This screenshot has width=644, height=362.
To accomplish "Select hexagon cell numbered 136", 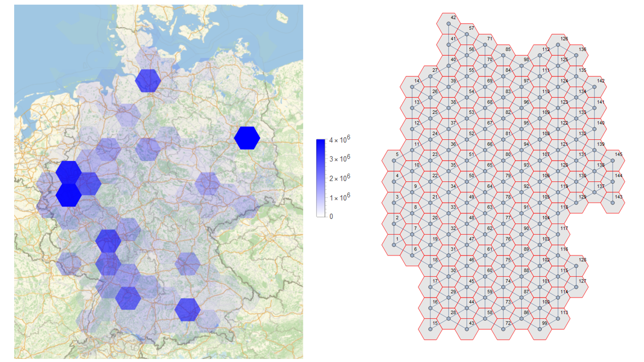I will (576, 56).
